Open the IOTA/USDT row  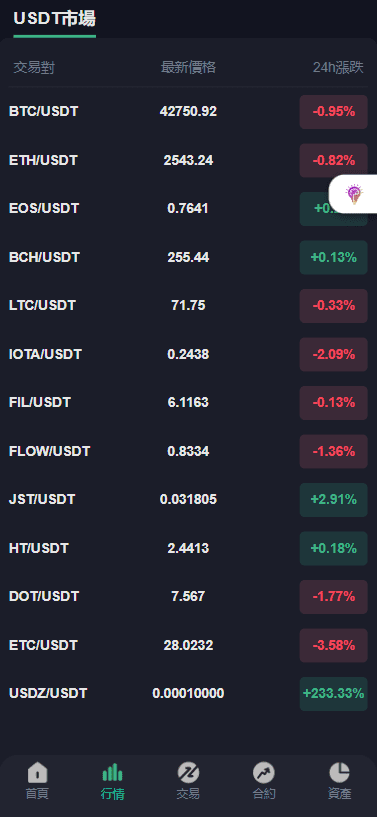[x=188, y=354]
